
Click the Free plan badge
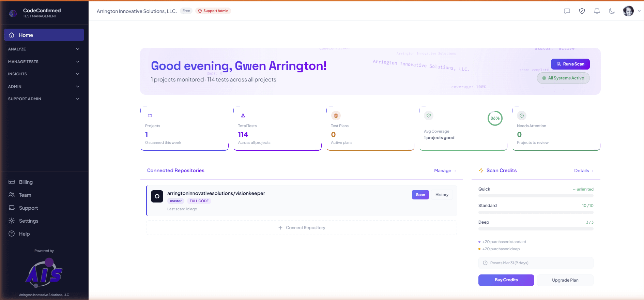tap(186, 11)
